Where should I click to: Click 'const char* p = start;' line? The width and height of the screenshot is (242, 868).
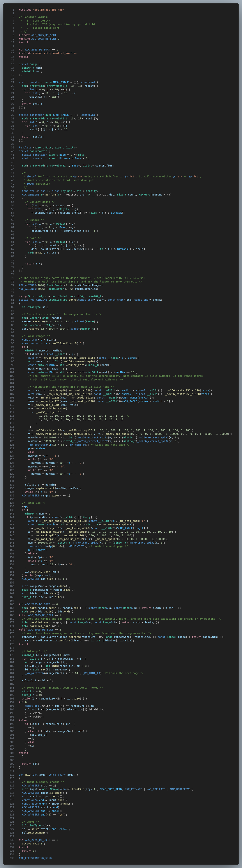pos(39,340)
